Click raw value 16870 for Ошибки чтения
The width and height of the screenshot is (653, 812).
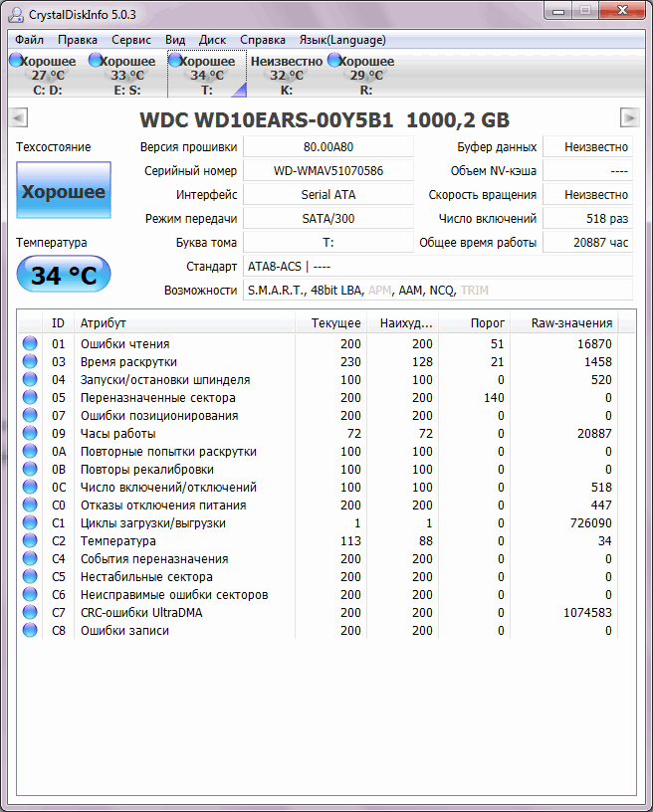click(x=594, y=344)
